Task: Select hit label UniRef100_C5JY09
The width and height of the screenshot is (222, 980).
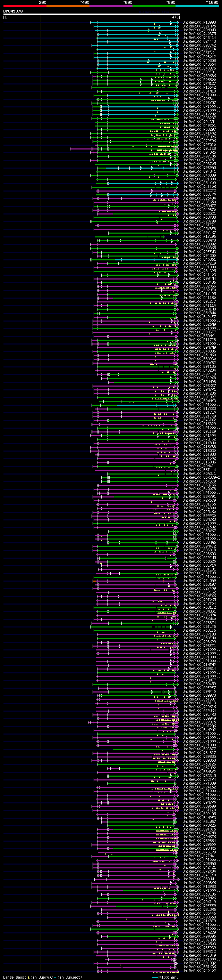Action: coord(199,183)
